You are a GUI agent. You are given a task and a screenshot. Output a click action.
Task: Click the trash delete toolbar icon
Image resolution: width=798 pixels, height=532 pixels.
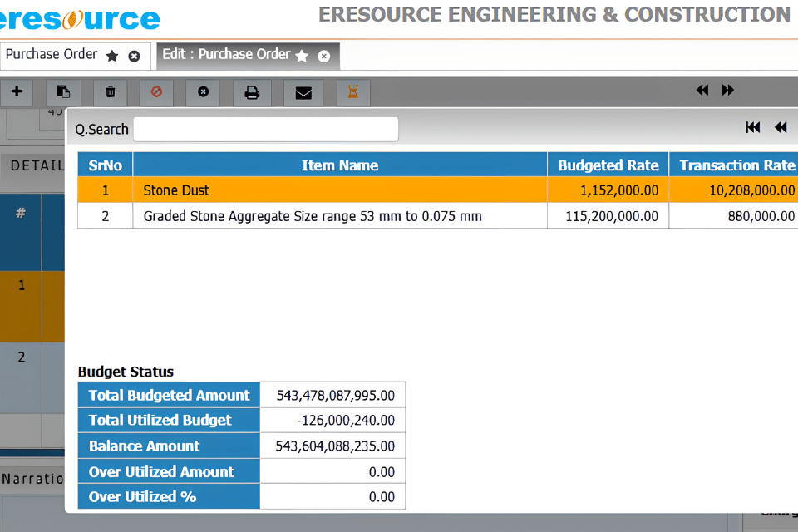(x=110, y=91)
